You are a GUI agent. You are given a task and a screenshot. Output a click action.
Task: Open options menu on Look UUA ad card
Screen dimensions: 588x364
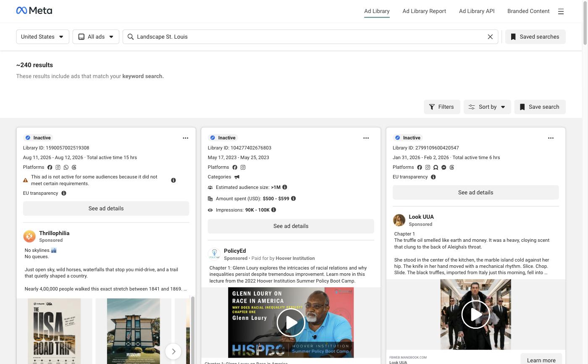(551, 138)
